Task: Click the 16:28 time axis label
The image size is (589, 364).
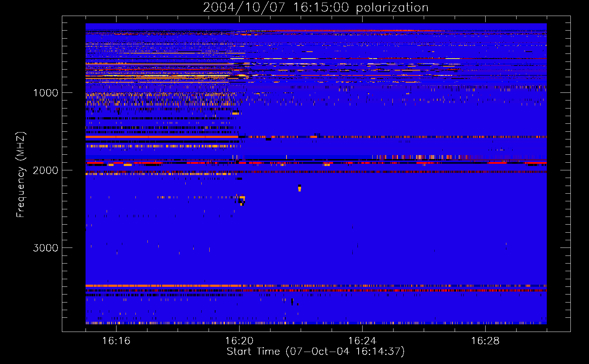Action: [x=485, y=341]
